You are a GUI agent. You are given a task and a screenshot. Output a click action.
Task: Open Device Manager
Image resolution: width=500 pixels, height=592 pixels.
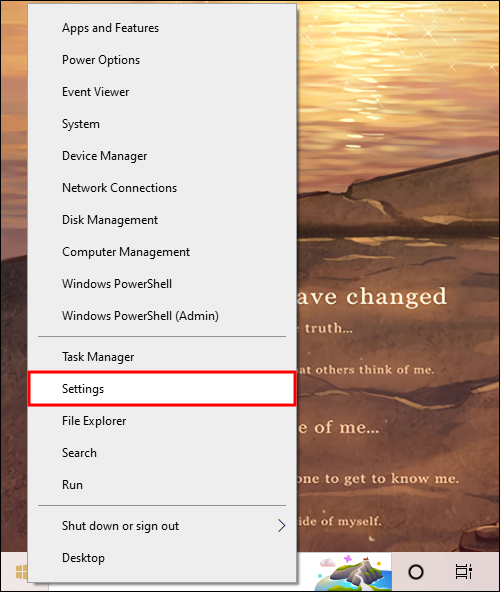162,156
